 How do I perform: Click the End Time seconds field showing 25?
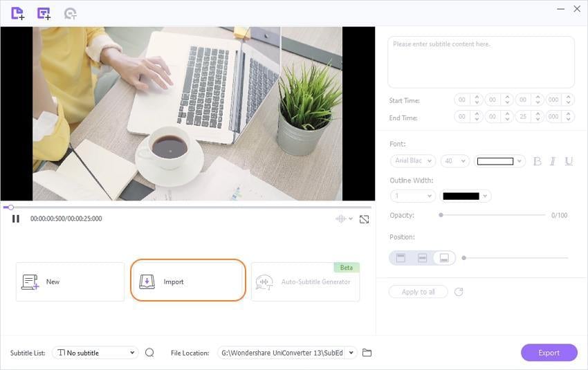(523, 117)
